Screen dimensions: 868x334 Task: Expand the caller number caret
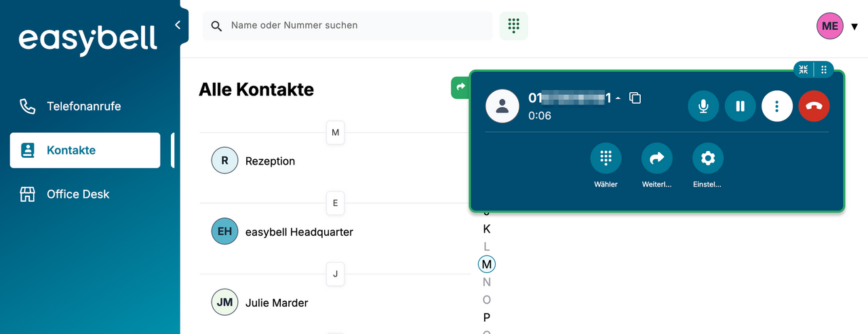[x=618, y=99]
